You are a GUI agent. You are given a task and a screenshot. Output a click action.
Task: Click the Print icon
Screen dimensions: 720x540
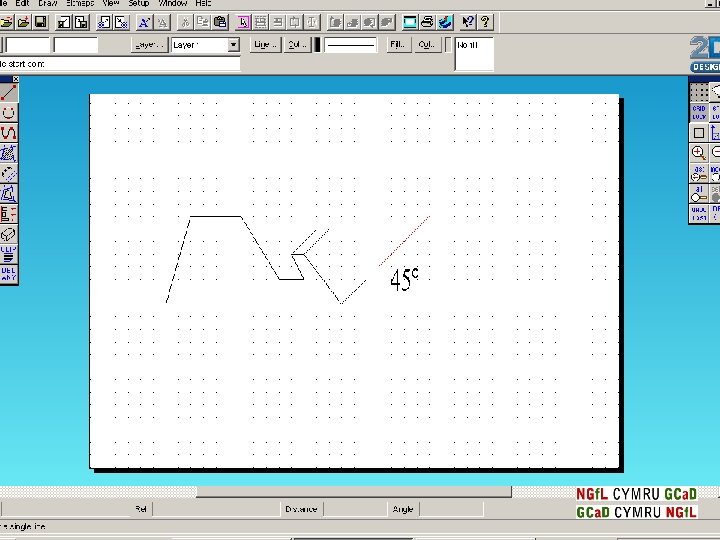tap(427, 22)
